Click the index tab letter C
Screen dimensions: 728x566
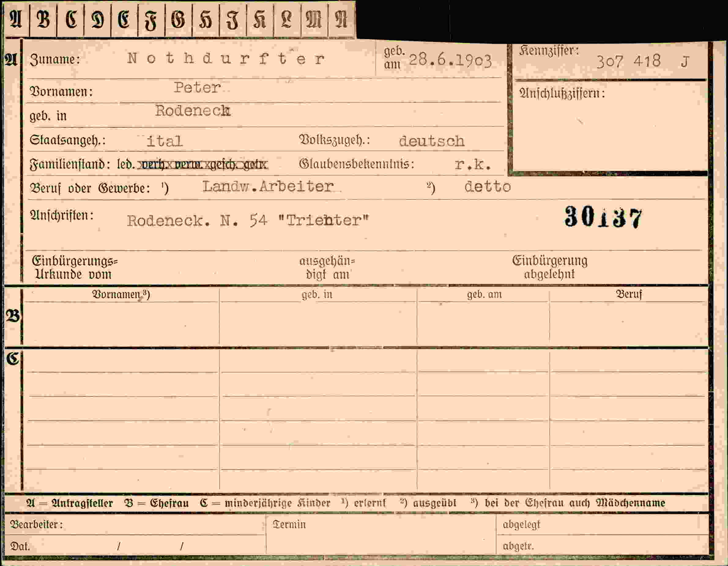tap(71, 19)
